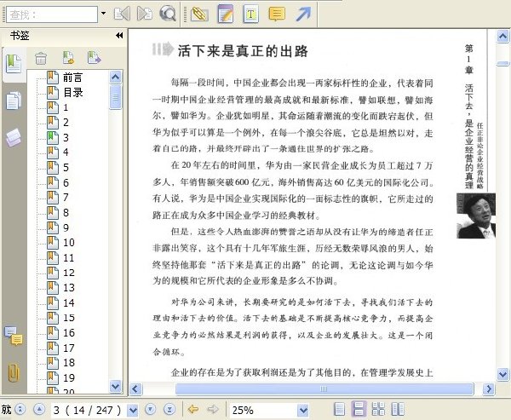Open bookmark 17

coord(61,348)
